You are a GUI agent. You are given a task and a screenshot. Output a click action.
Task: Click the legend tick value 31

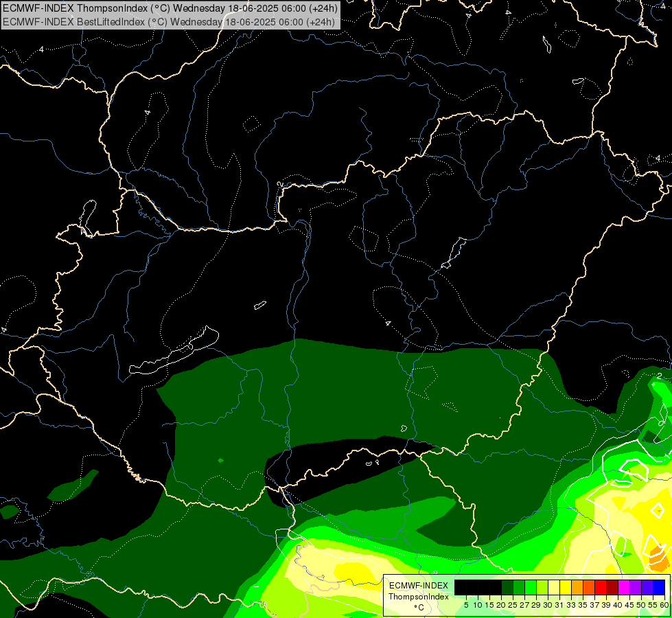(x=559, y=605)
